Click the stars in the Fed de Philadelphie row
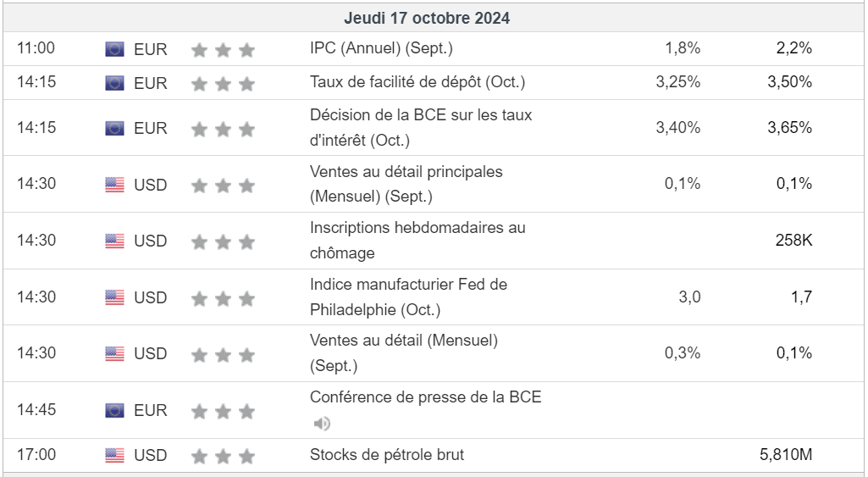The width and height of the screenshot is (868, 477). tap(223, 298)
